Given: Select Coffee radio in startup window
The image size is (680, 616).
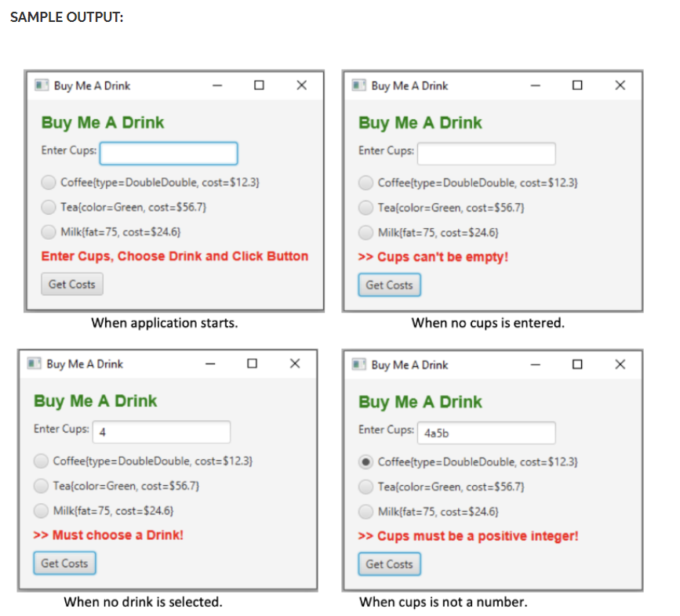Looking at the screenshot, I should pos(48,183).
